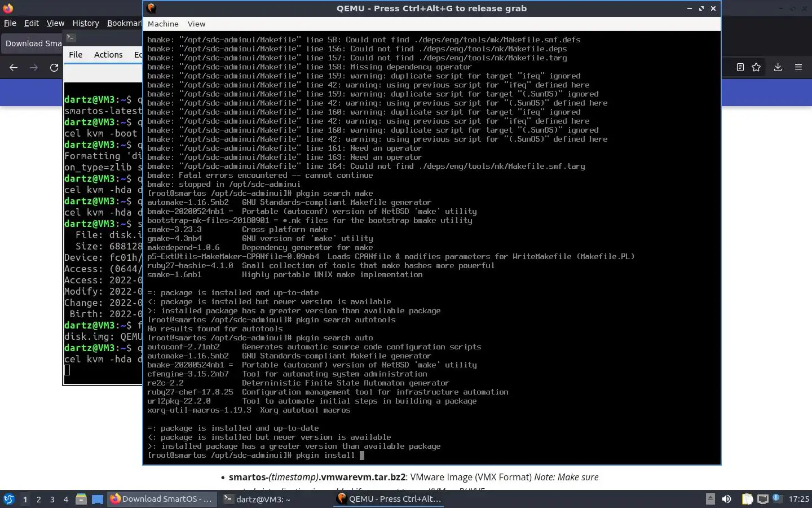
Task: Click the 'xorg-util-macros-1.19.3' package row
Action: pos(249,410)
